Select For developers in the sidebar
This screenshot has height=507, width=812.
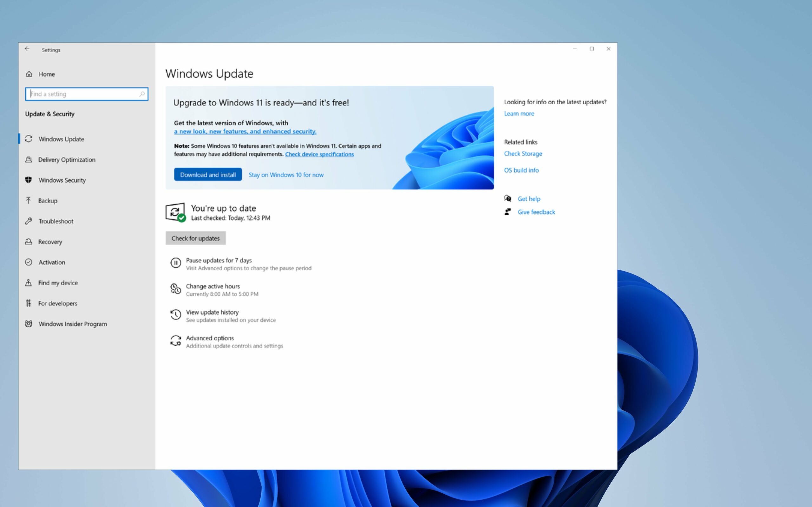pos(58,303)
